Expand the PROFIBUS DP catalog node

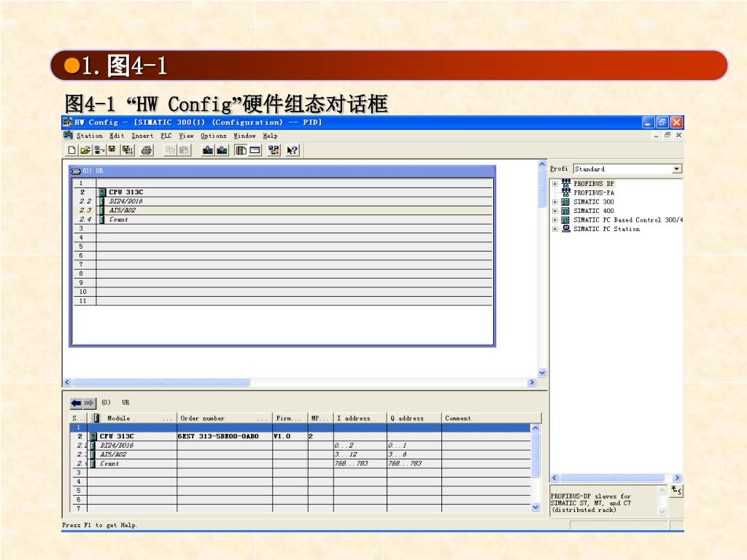[555, 184]
